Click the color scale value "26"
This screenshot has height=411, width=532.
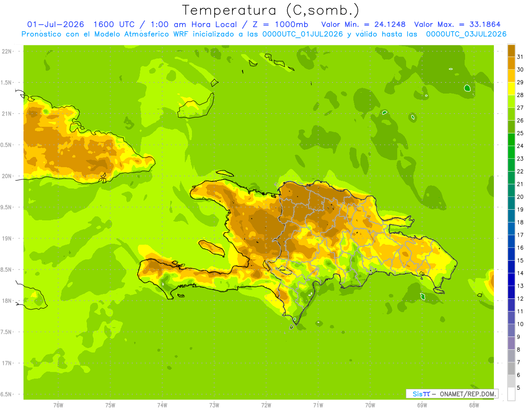point(520,121)
